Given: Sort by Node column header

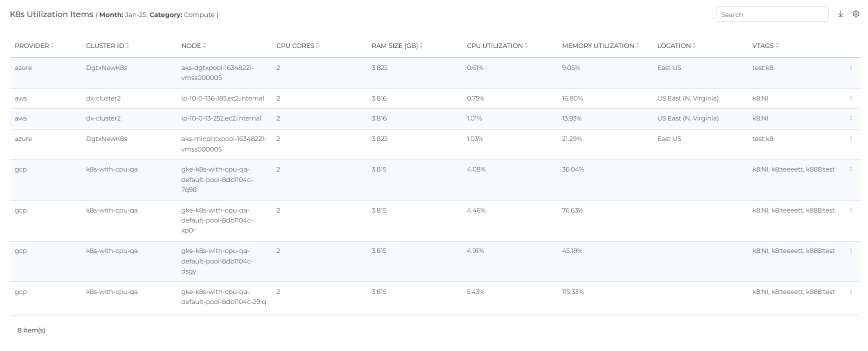Looking at the screenshot, I should coord(193,45).
